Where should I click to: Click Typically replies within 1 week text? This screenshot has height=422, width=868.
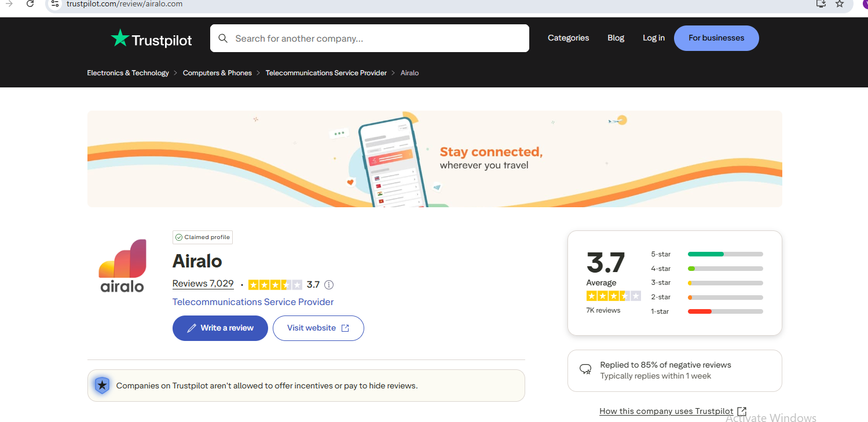[655, 376]
